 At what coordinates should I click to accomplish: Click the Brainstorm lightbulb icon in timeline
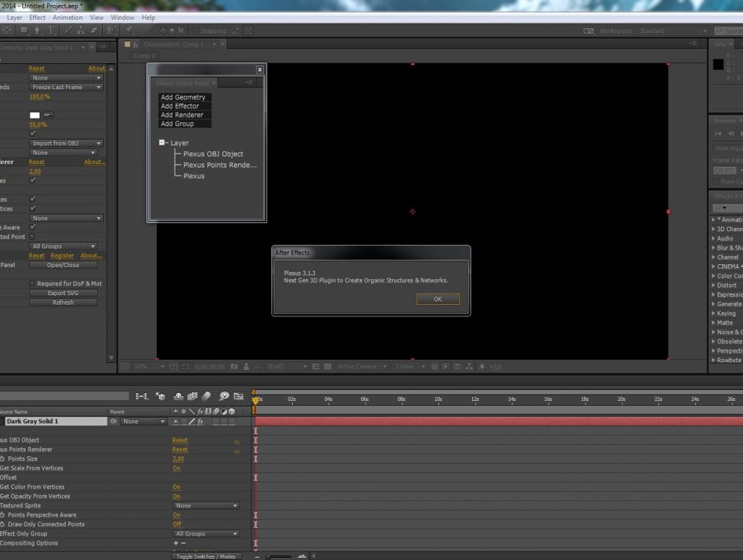coord(224,396)
